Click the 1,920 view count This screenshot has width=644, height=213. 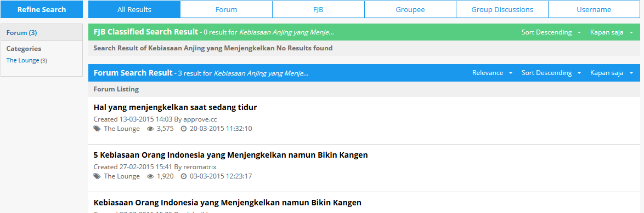pyautogui.click(x=165, y=176)
